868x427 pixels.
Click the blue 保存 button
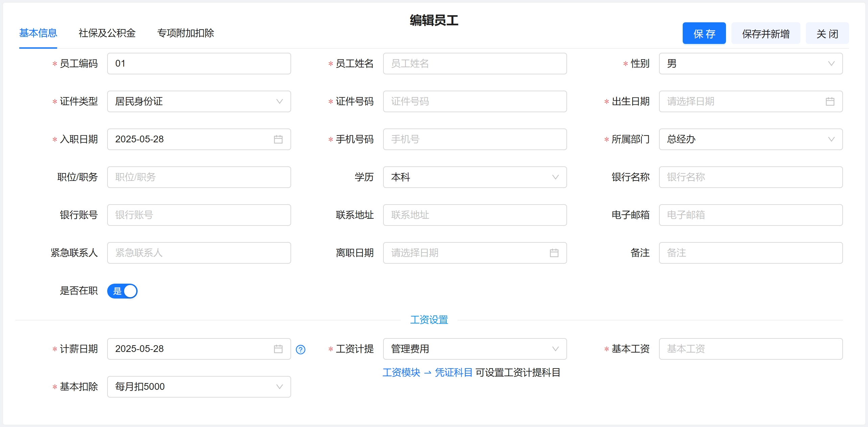click(x=704, y=33)
